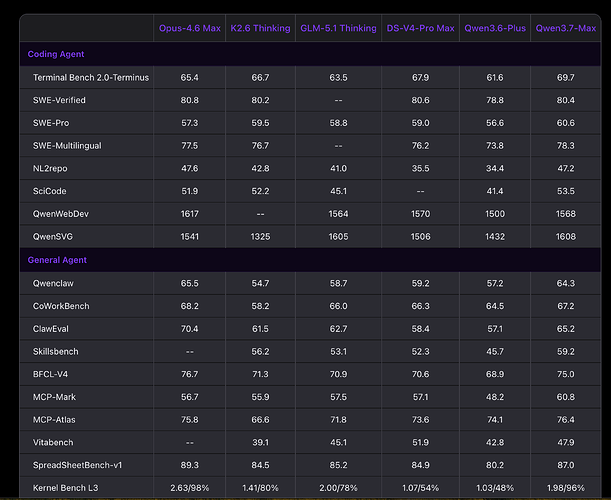The width and height of the screenshot is (611, 500).
Task: Click the Qwenclaw row label
Action: (53, 283)
